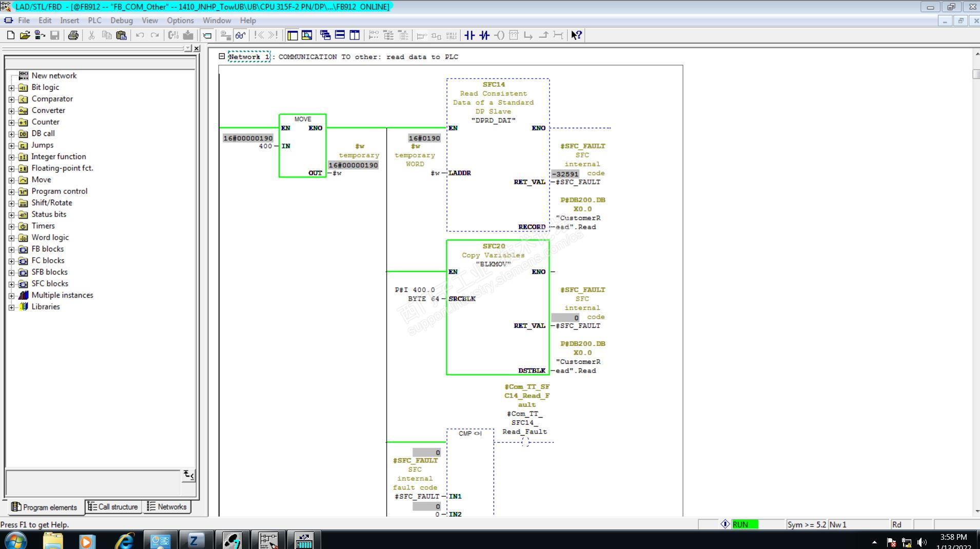Expand the SFC blocks tree node
This screenshot has height=549, width=980.
point(11,284)
